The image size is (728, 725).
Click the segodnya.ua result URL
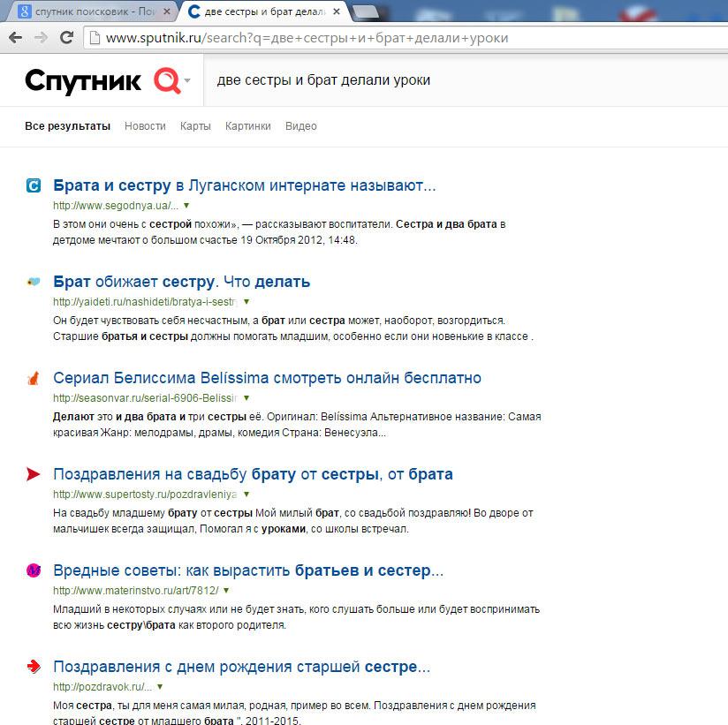coord(116,205)
